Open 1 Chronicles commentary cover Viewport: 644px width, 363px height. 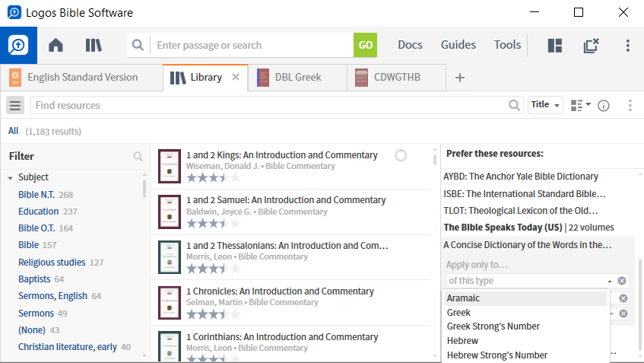click(x=170, y=303)
